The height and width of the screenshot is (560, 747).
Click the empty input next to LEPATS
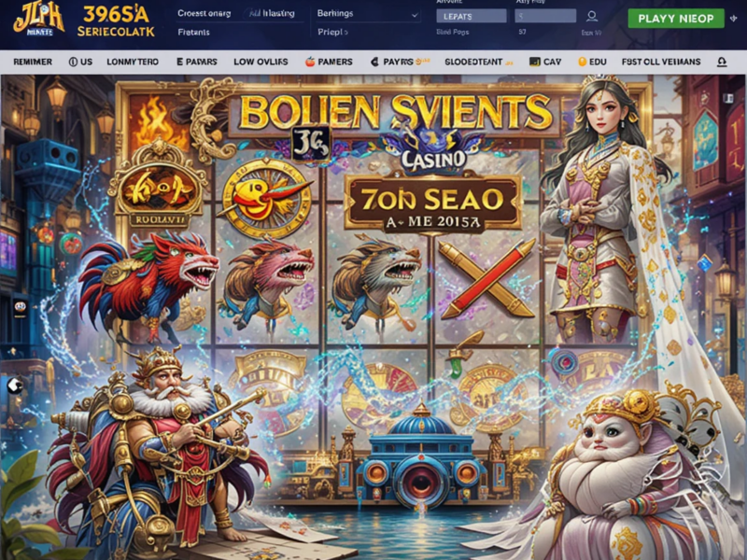[545, 16]
